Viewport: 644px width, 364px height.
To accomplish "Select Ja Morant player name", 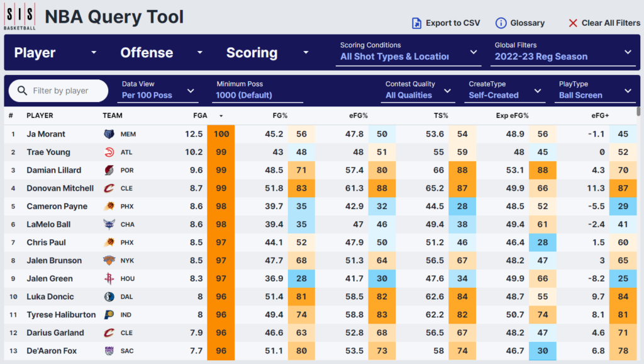I will [45, 134].
